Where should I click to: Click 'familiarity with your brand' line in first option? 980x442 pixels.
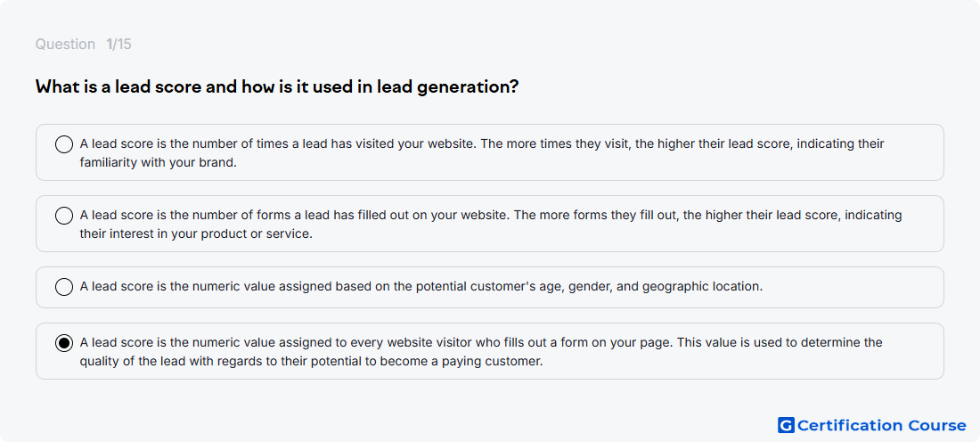coord(158,163)
